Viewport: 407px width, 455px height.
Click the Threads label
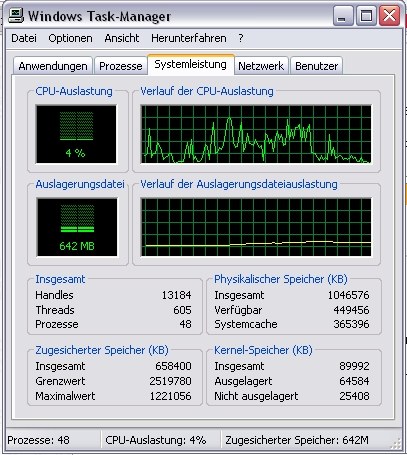(55, 310)
